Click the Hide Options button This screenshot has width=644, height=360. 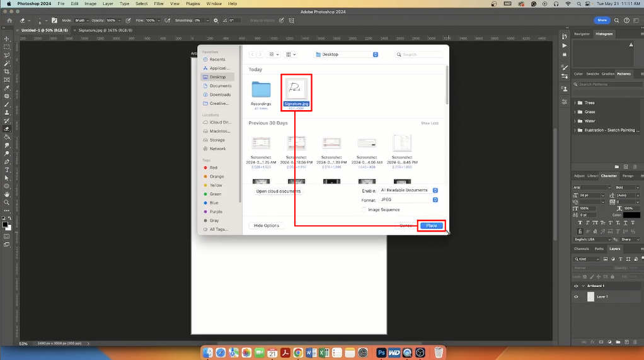pyautogui.click(x=266, y=225)
